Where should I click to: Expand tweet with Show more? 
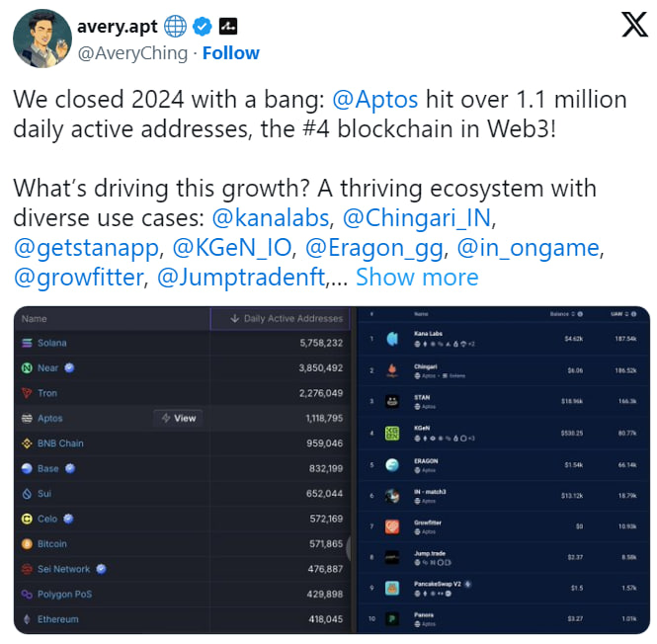tap(417, 278)
